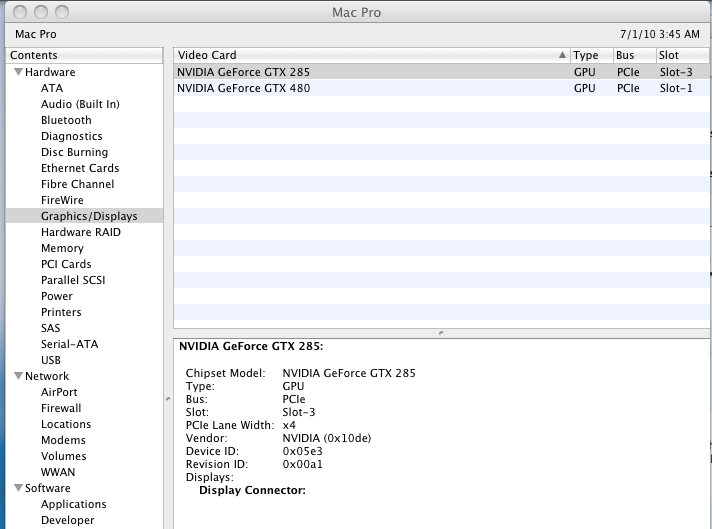Open Disc Burning category
The width and height of the screenshot is (712, 529).
click(x=74, y=152)
